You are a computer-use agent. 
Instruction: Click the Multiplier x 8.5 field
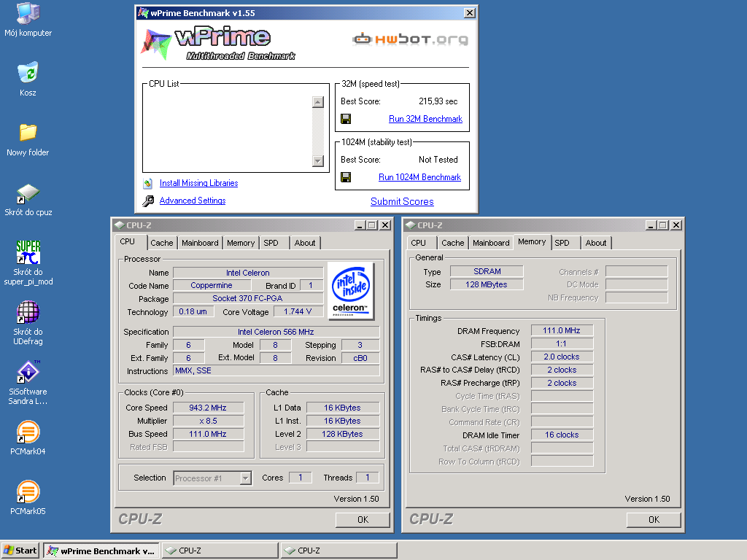[x=208, y=421]
